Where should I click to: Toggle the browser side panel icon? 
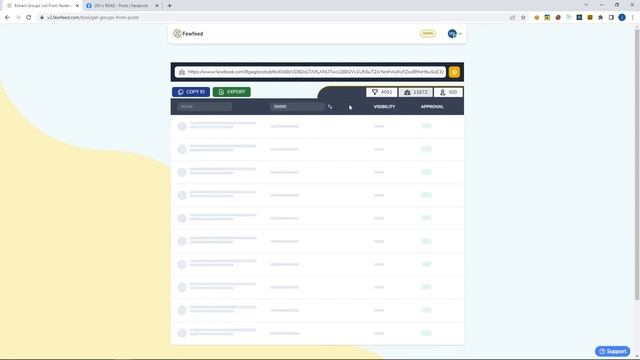point(611,18)
